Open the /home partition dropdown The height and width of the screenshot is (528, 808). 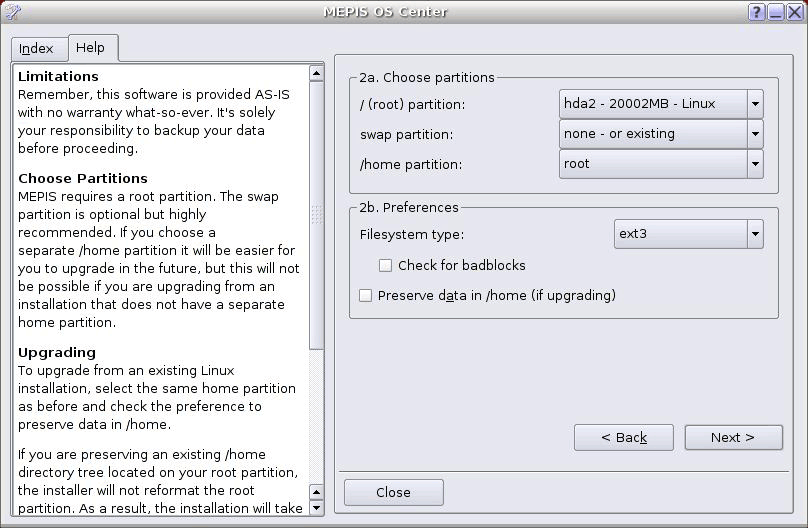(x=661, y=164)
